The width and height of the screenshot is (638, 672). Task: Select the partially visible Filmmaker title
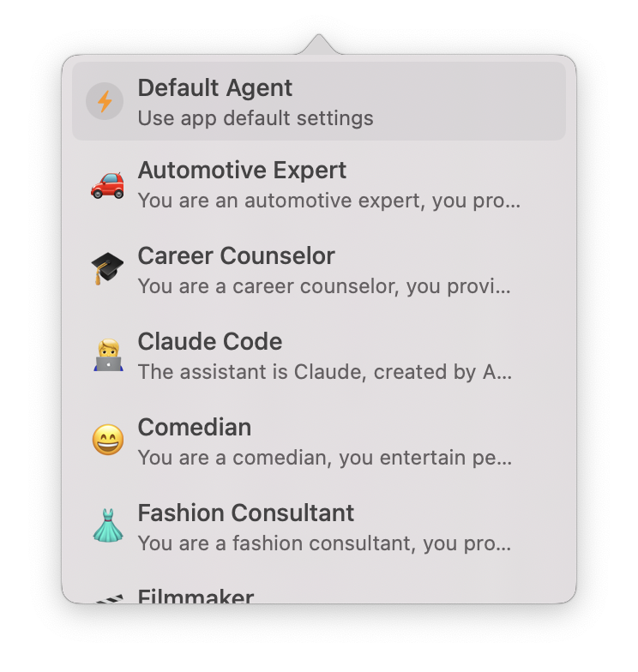click(196, 597)
